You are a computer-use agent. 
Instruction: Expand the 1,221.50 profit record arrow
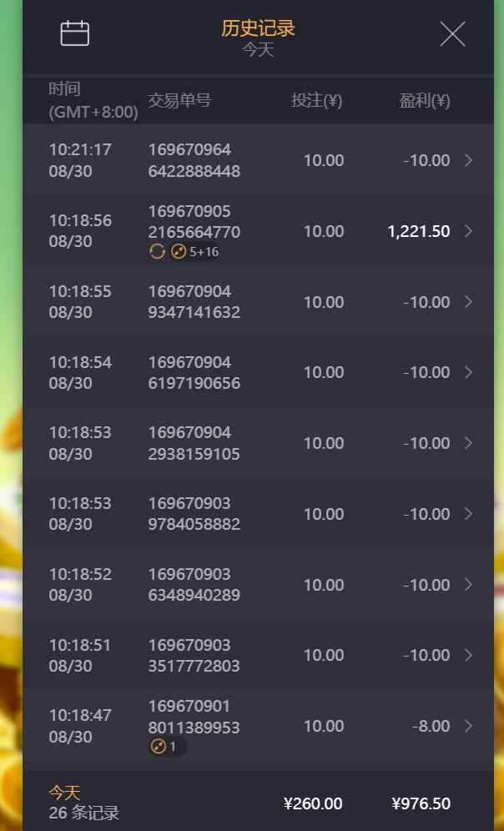468,231
